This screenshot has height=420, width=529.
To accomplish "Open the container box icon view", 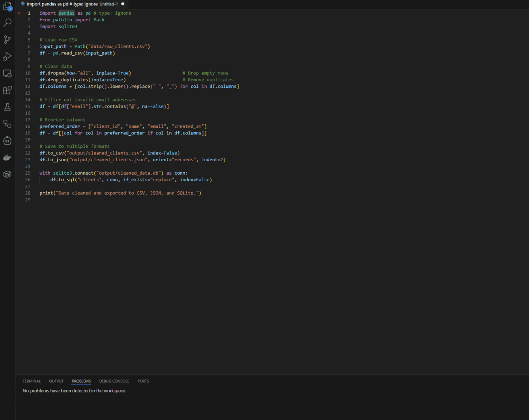I will [x=8, y=174].
